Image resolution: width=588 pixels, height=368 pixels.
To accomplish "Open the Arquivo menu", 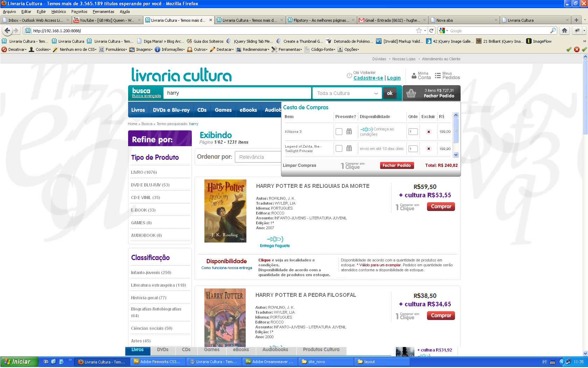I will pos(9,12).
